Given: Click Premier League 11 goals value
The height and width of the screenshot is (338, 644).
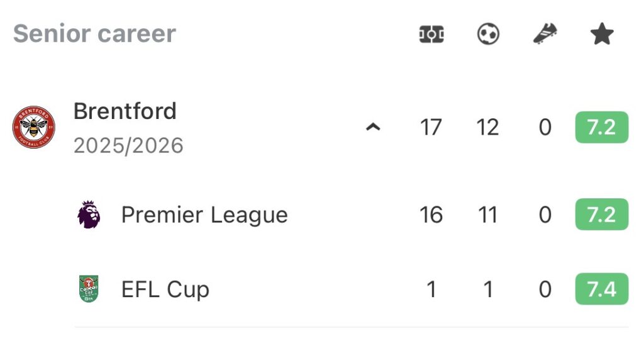Looking at the screenshot, I should [487, 215].
